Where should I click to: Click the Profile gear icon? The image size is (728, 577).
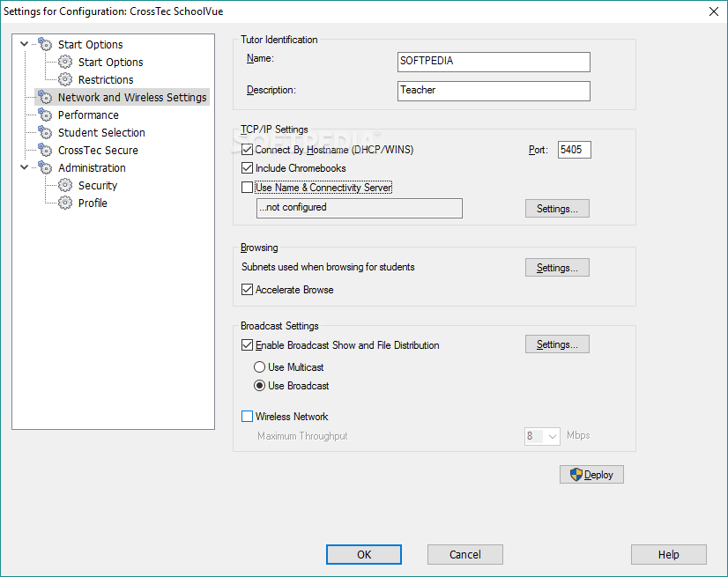click(x=65, y=203)
